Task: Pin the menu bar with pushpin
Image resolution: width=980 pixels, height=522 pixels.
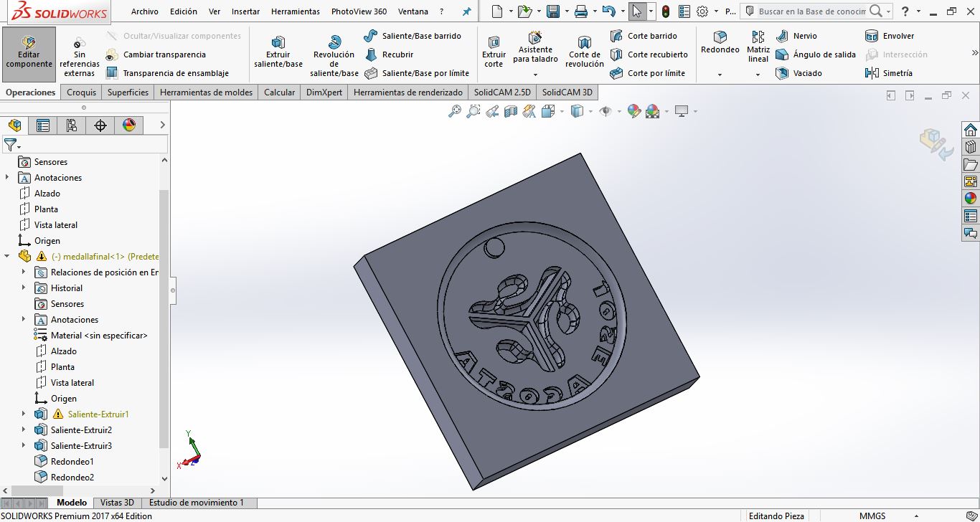Action: tap(467, 11)
